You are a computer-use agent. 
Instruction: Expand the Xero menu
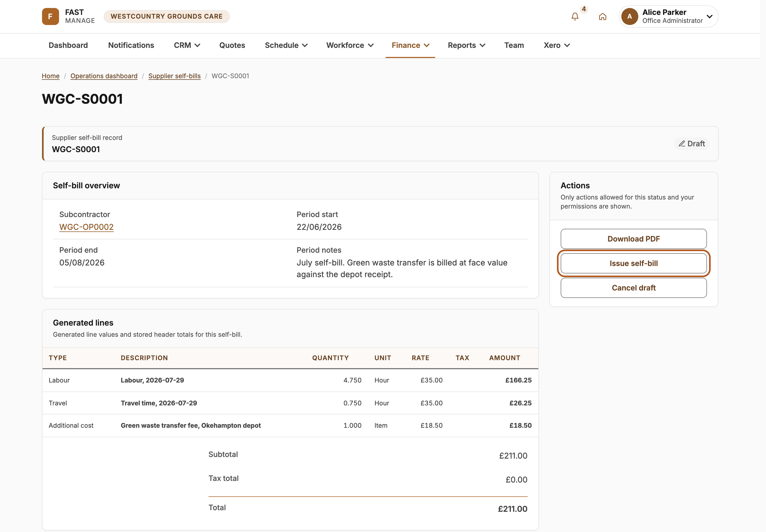pyautogui.click(x=557, y=45)
